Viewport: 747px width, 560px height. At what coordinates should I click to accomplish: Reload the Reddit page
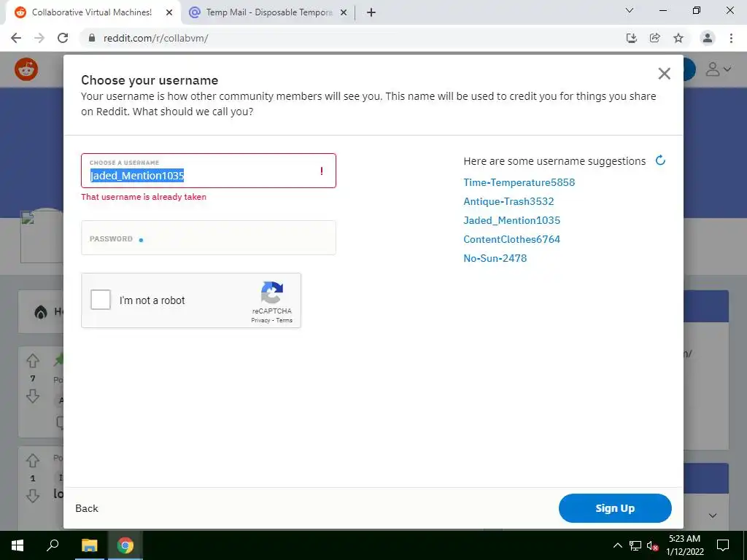click(63, 38)
